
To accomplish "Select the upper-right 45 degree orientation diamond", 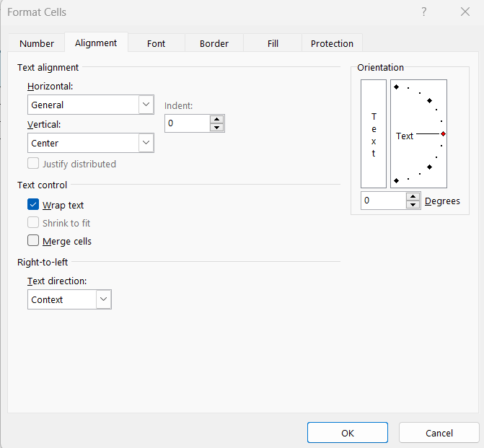I will coord(429,101).
